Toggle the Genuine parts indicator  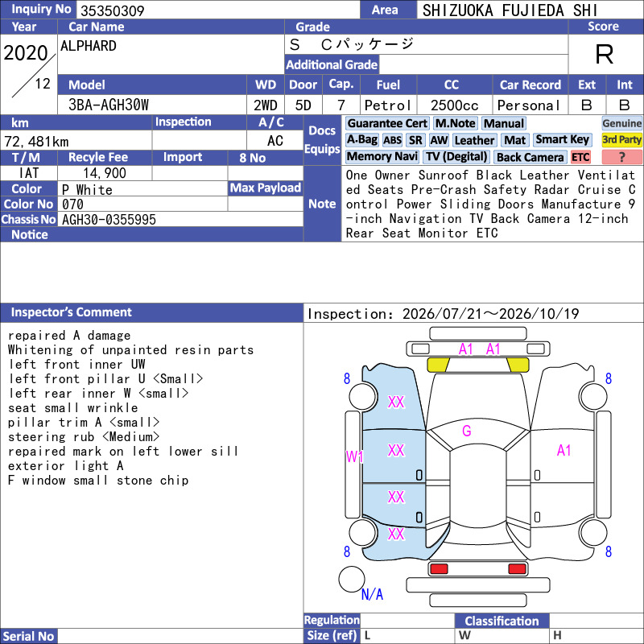coord(621,123)
